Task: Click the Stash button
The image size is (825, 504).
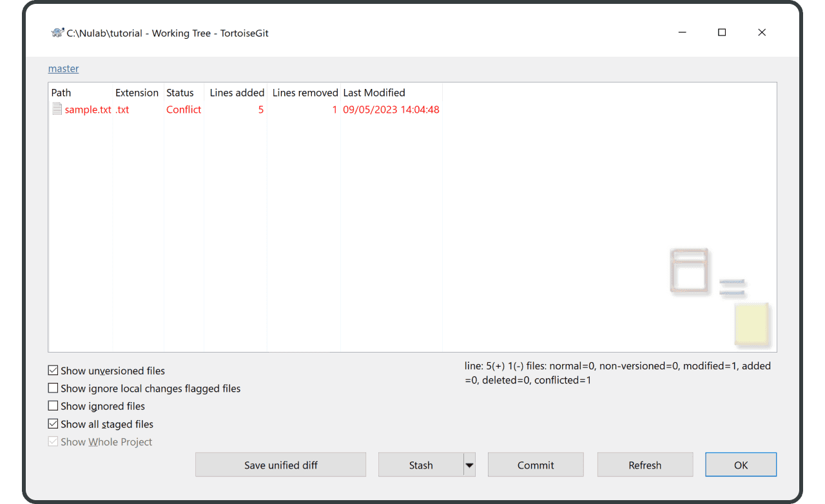Action: 420,464
